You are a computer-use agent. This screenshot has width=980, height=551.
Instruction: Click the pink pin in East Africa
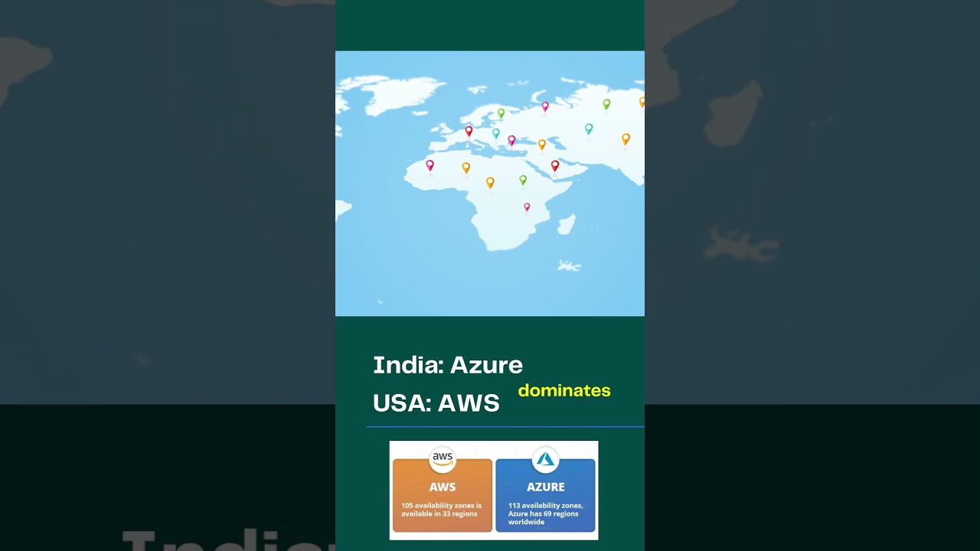tap(527, 207)
